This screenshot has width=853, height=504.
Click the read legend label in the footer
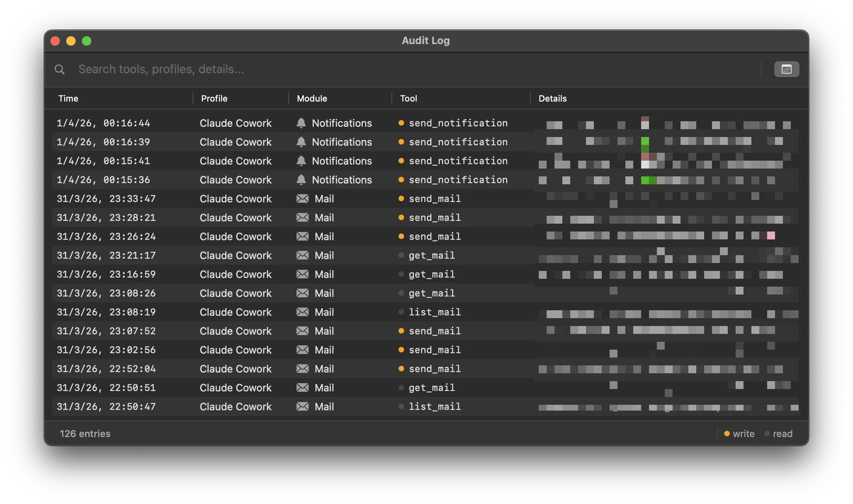(x=783, y=433)
